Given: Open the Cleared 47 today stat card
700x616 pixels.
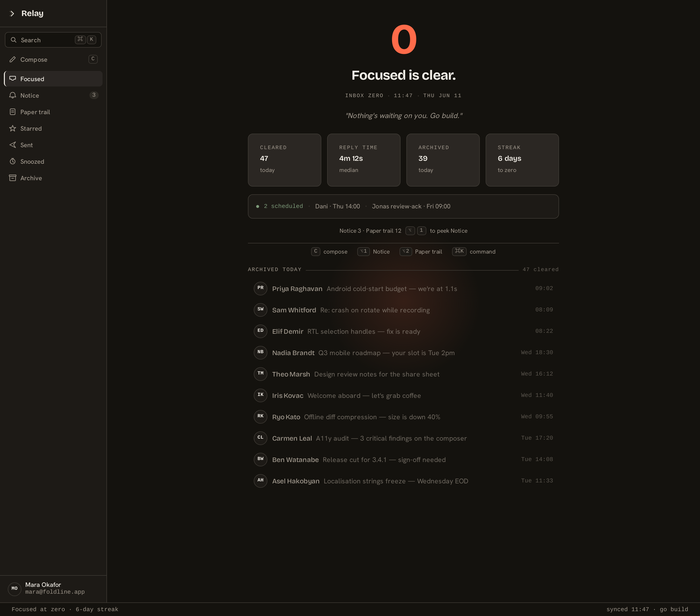Looking at the screenshot, I should coord(284,160).
